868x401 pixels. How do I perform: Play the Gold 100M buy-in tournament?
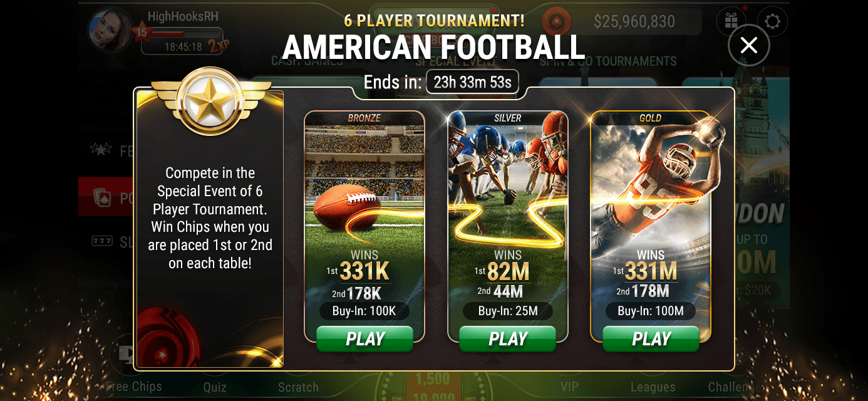click(x=651, y=338)
